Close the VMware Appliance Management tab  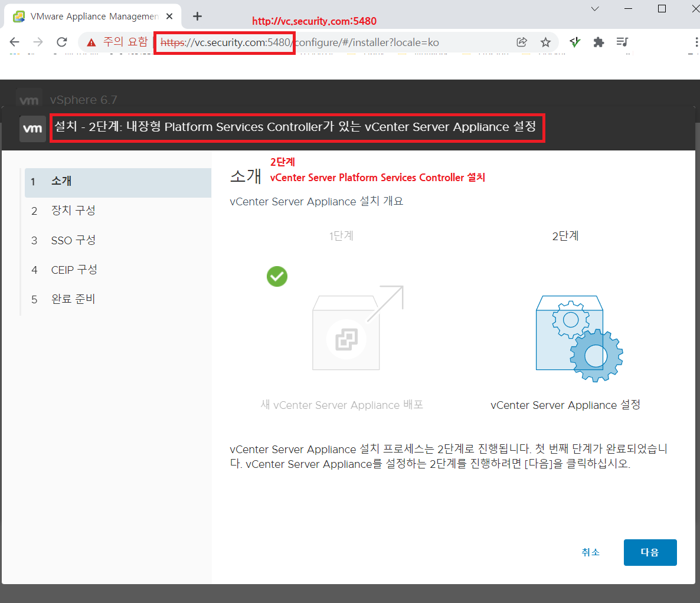point(169,17)
